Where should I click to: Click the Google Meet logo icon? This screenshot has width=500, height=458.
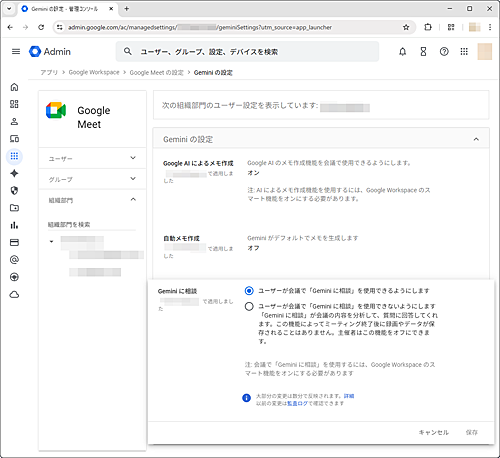click(x=56, y=110)
